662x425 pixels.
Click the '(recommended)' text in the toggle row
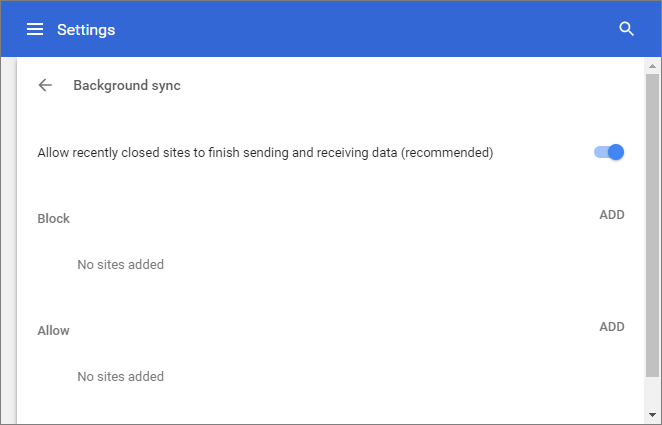click(447, 152)
